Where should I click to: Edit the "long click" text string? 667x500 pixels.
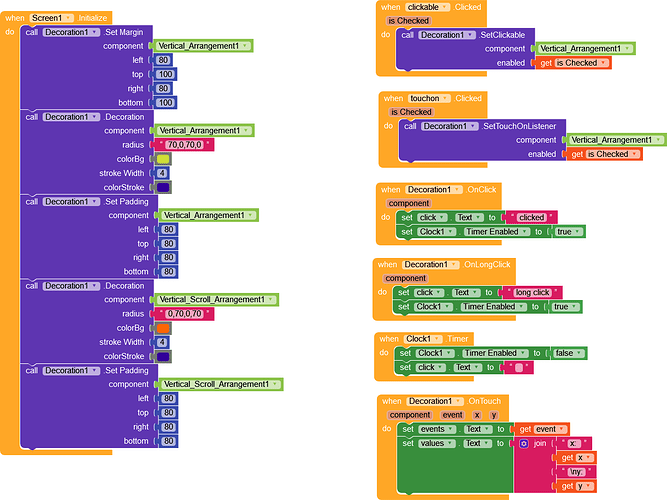tap(532, 292)
